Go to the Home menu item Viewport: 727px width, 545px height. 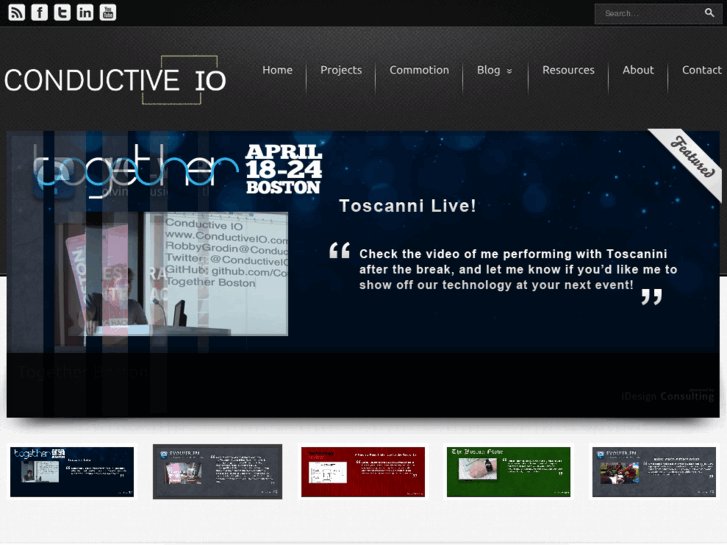[x=277, y=70]
